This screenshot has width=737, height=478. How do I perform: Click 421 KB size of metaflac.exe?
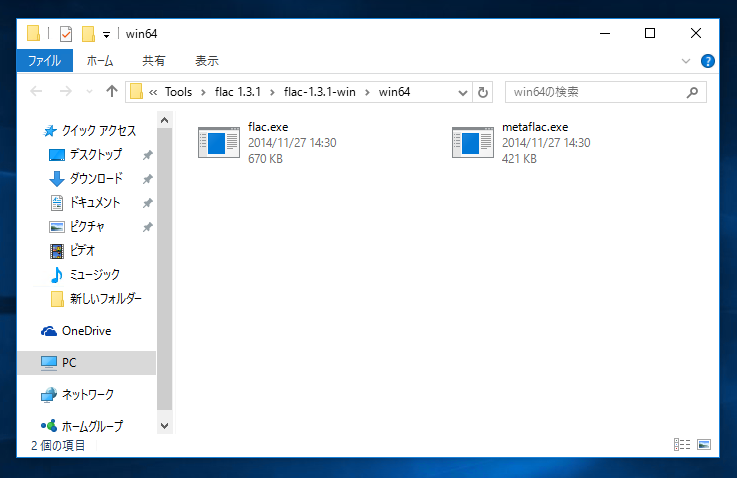coord(519,159)
